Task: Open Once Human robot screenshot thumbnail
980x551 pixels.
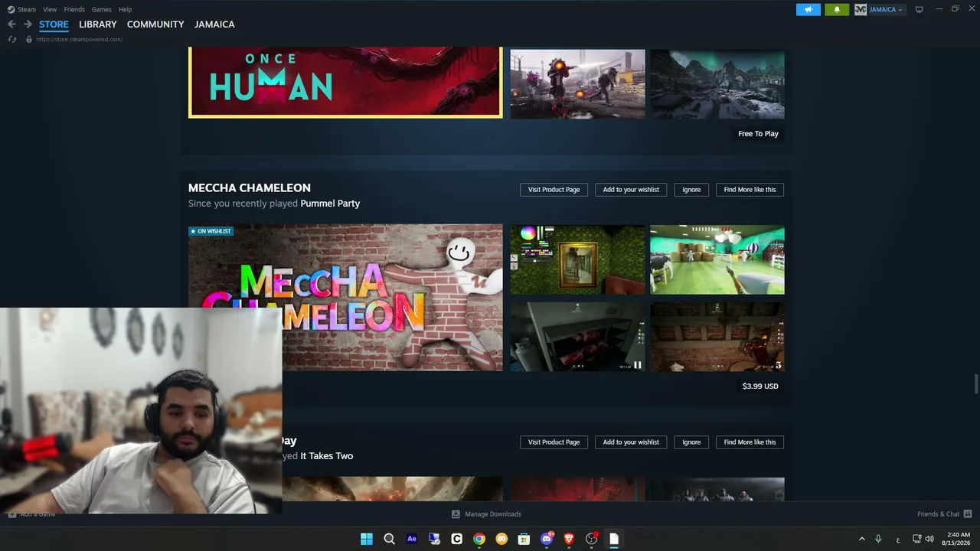Action: (x=578, y=84)
